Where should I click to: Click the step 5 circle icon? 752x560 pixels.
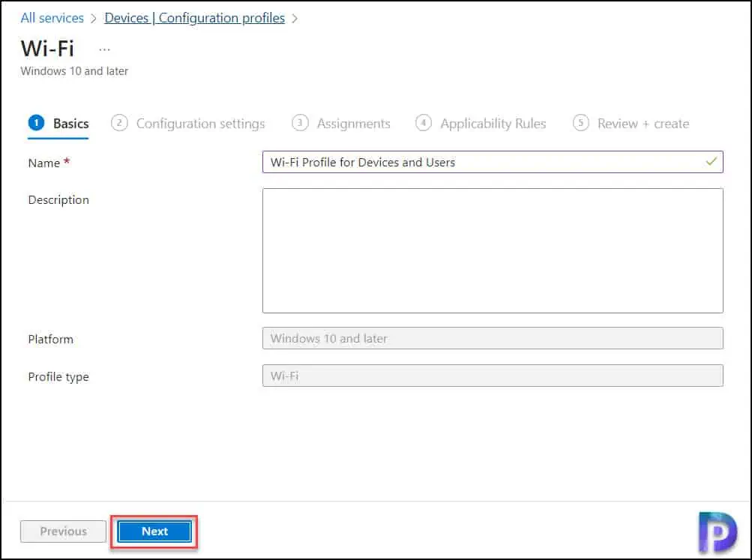pyautogui.click(x=581, y=123)
